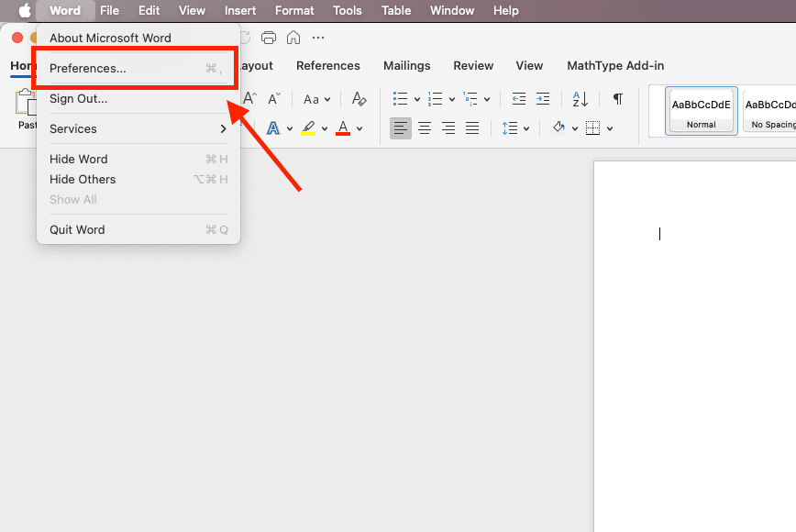This screenshot has height=532, width=796.
Task: Open the Font Color dropdown arrow
Action: pyautogui.click(x=359, y=129)
